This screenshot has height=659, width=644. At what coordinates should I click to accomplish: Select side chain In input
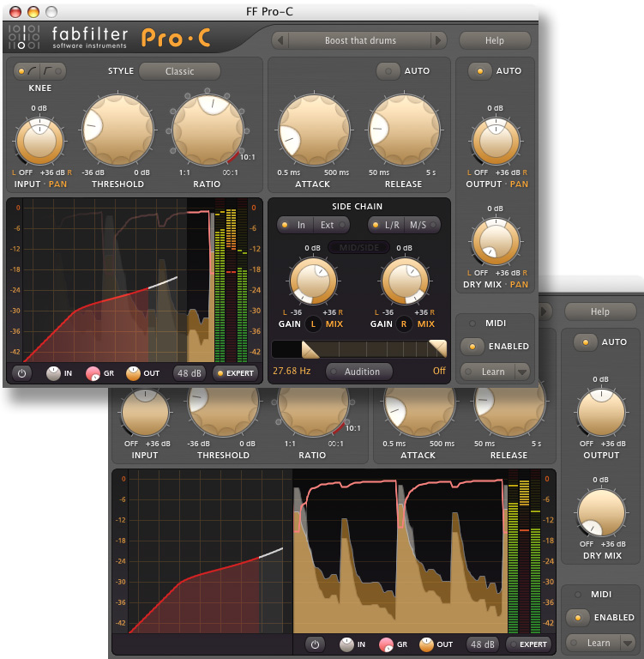point(295,225)
